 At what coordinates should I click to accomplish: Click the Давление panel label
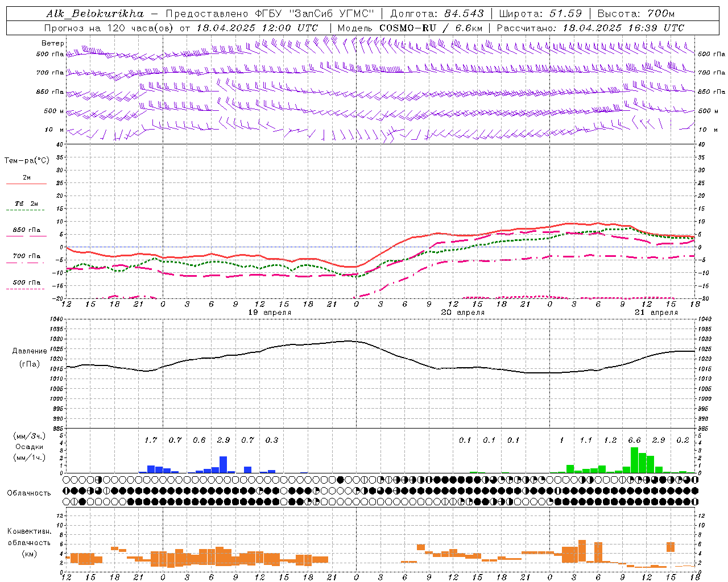coord(30,351)
